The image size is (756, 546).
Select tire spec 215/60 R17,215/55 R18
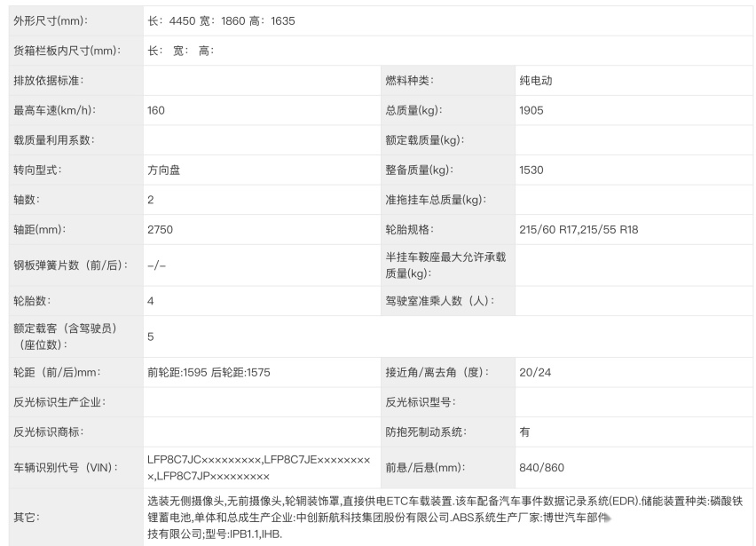tap(579, 230)
